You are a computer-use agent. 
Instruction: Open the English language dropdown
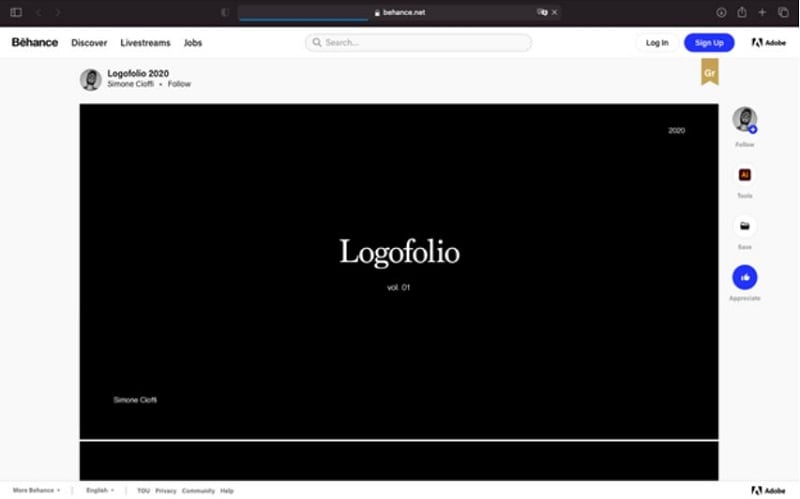[100, 490]
